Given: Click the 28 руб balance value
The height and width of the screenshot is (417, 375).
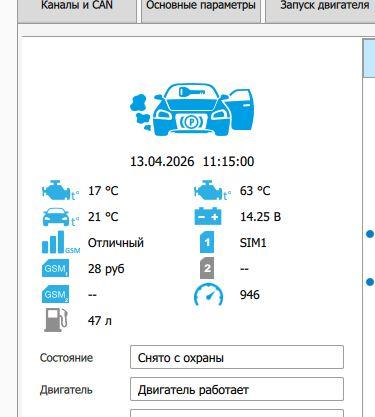Looking at the screenshot, I should click(106, 269).
